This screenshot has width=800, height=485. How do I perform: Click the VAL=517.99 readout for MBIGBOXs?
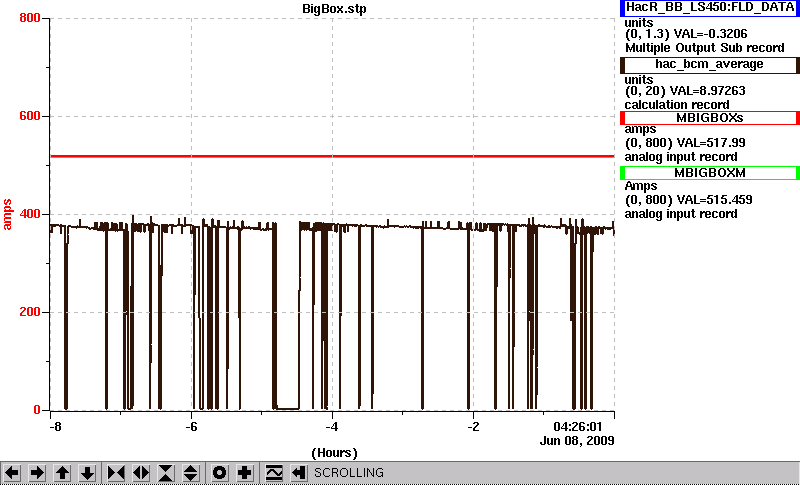(710, 143)
